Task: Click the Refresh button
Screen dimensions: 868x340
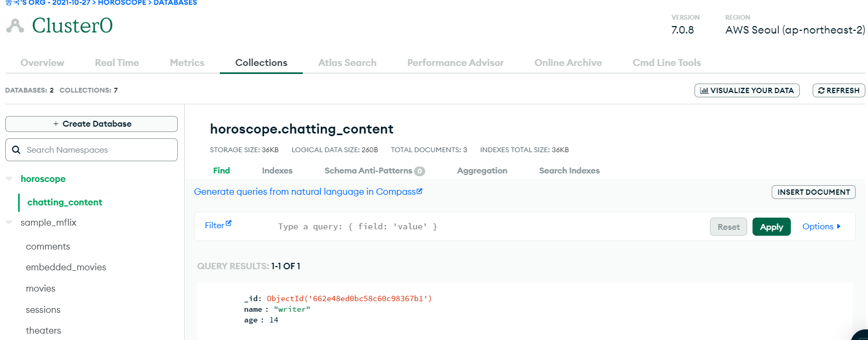Action: coord(839,90)
